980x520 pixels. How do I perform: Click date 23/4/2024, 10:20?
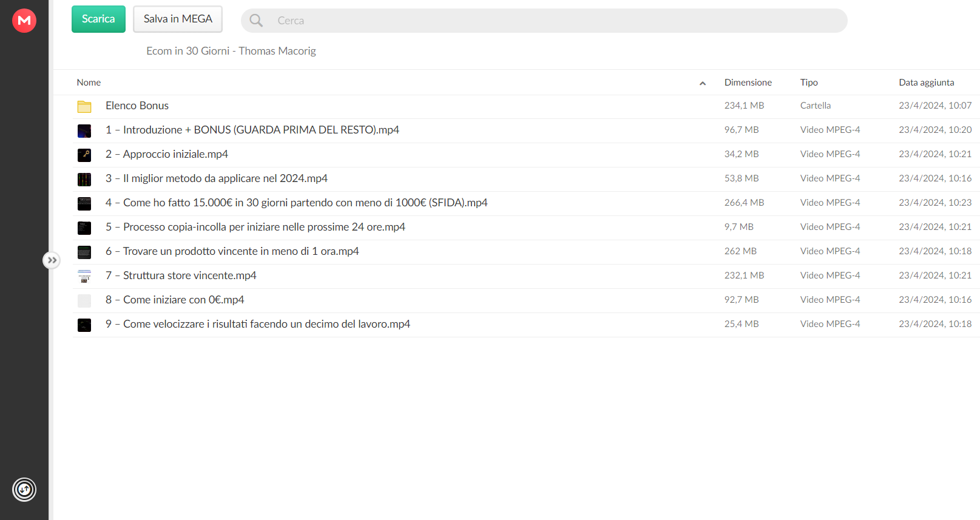pyautogui.click(x=935, y=130)
